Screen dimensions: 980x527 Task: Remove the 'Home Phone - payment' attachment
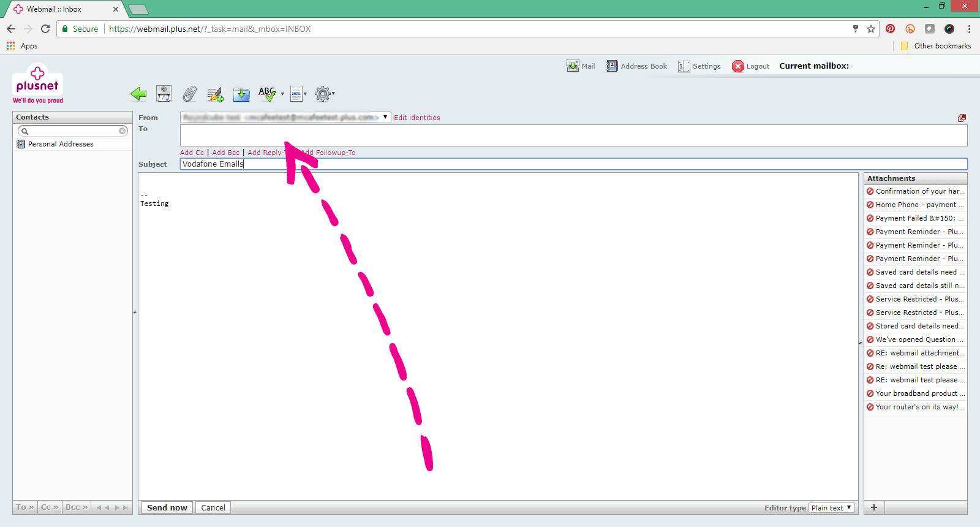tap(870, 205)
